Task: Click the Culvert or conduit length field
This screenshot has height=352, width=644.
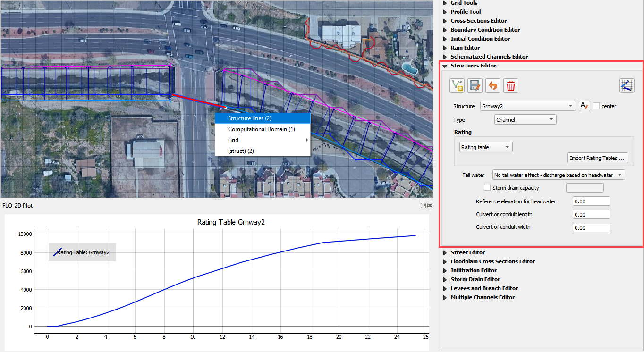Action: [591, 215]
